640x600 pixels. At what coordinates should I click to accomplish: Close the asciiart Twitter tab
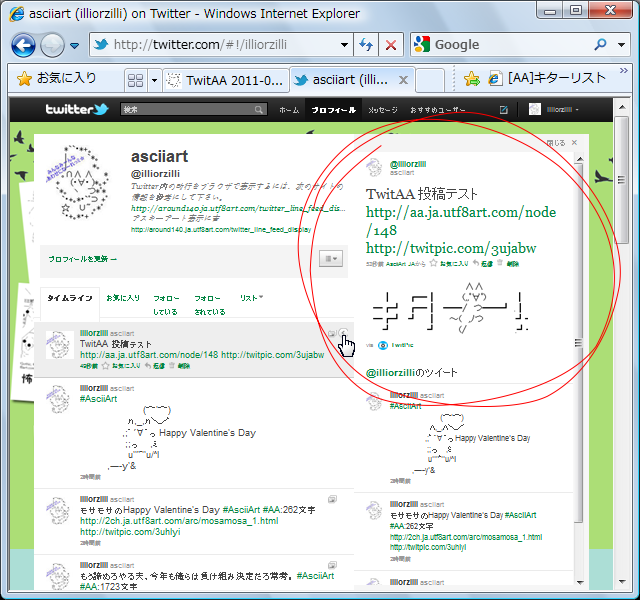click(x=403, y=80)
